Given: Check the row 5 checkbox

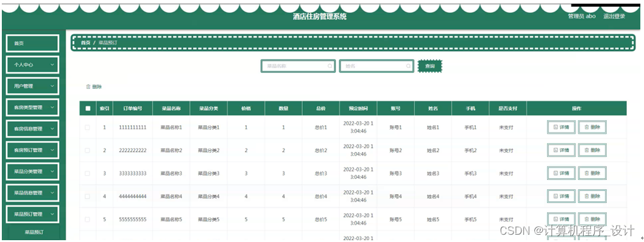Looking at the screenshot, I should coord(87,220).
